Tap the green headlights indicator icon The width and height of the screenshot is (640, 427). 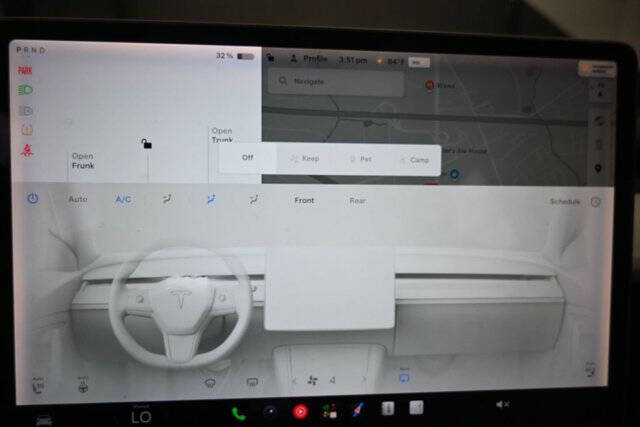click(25, 90)
